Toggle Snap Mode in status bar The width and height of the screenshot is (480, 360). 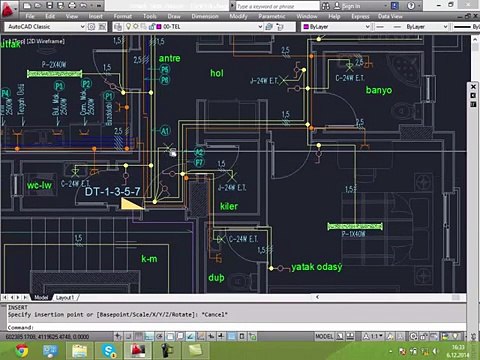(x=128, y=336)
